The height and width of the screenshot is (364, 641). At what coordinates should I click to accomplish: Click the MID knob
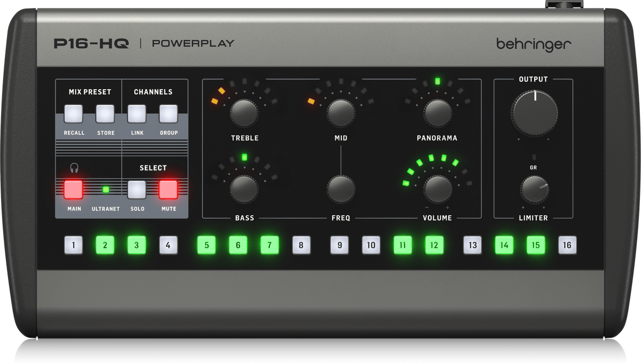tap(341, 112)
